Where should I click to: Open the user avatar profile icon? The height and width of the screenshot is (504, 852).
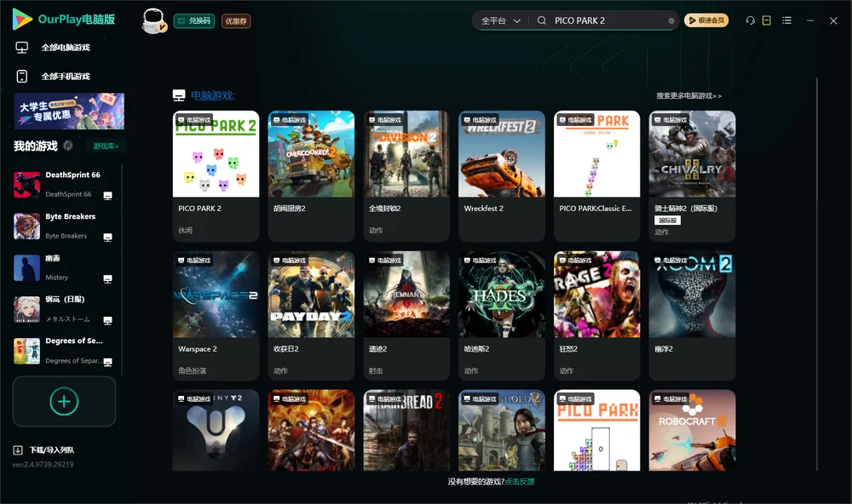pos(153,20)
